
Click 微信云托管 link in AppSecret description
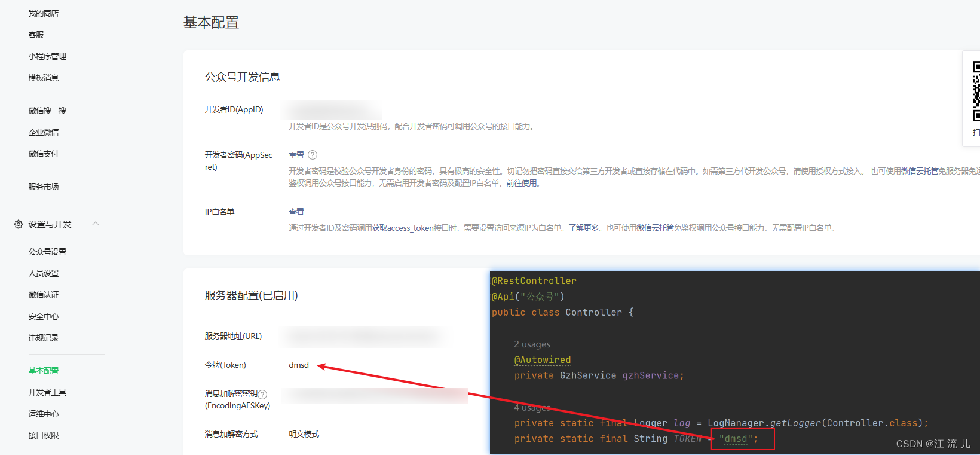[920, 171]
